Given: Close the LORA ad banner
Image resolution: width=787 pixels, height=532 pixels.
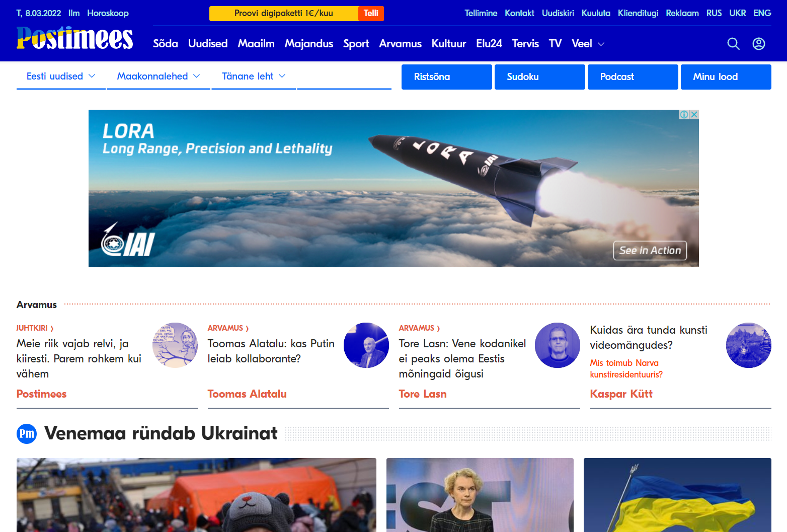Looking at the screenshot, I should click(x=694, y=114).
